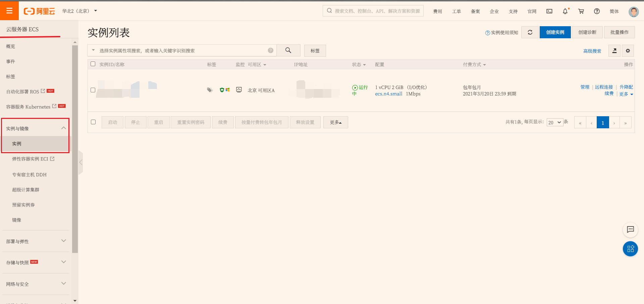Viewport: 644px width, 304px height.
Task: Open the blue quick-access floating button
Action: [x=630, y=249]
